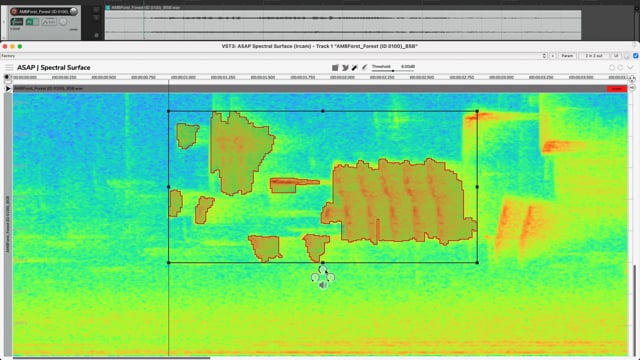Click the selection box top-center handle
Viewport: 640px width, 360px height.
pyautogui.click(x=323, y=111)
